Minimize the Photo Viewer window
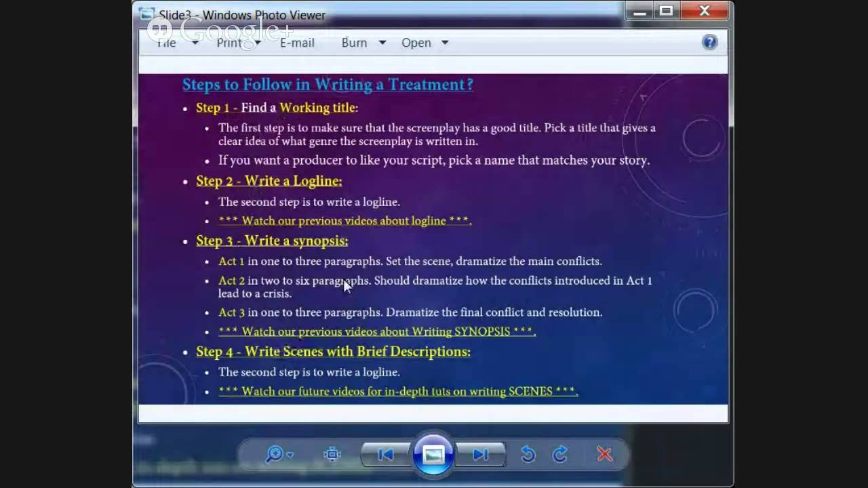Screen dimensions: 868x488 click(639, 11)
